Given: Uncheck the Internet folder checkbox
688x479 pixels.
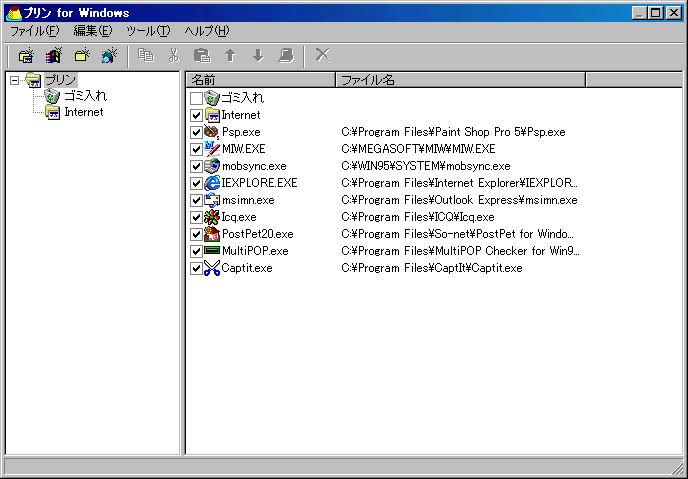Looking at the screenshot, I should click(196, 115).
